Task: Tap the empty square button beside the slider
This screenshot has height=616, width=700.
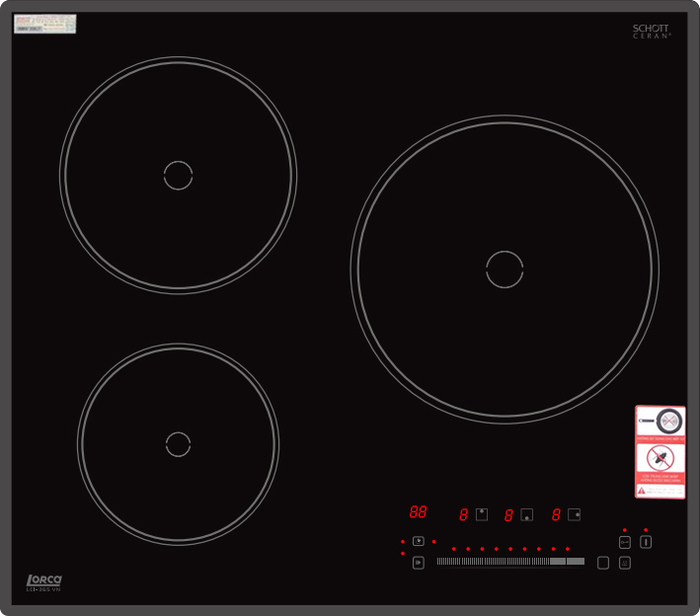Action: click(603, 563)
